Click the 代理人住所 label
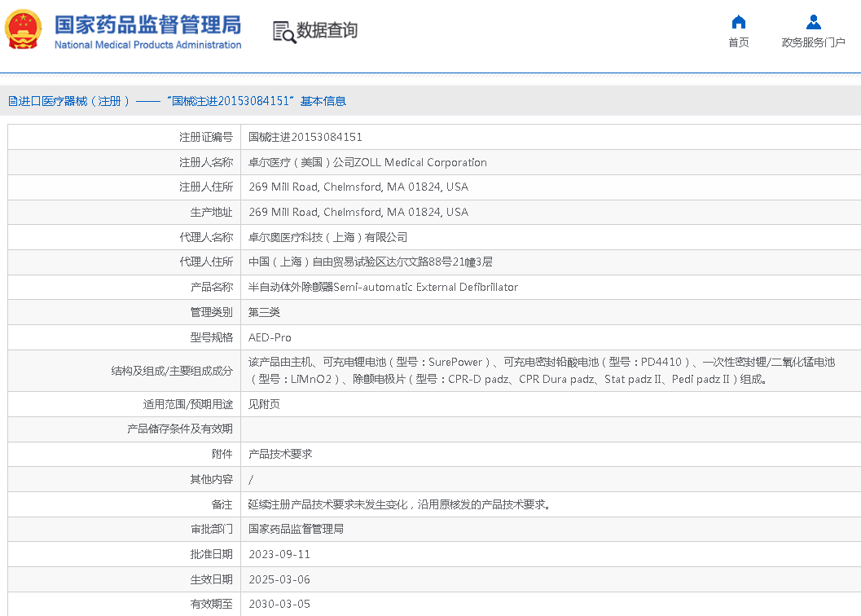 (x=206, y=262)
